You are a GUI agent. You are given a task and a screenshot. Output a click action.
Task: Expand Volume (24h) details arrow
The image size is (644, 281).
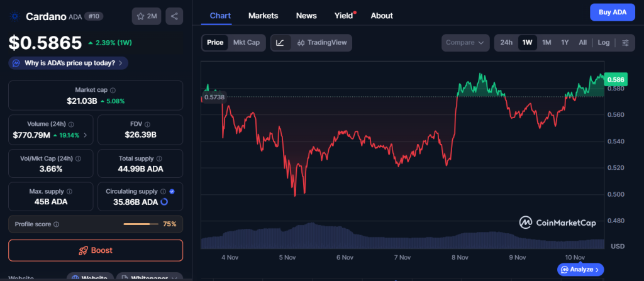(x=86, y=135)
